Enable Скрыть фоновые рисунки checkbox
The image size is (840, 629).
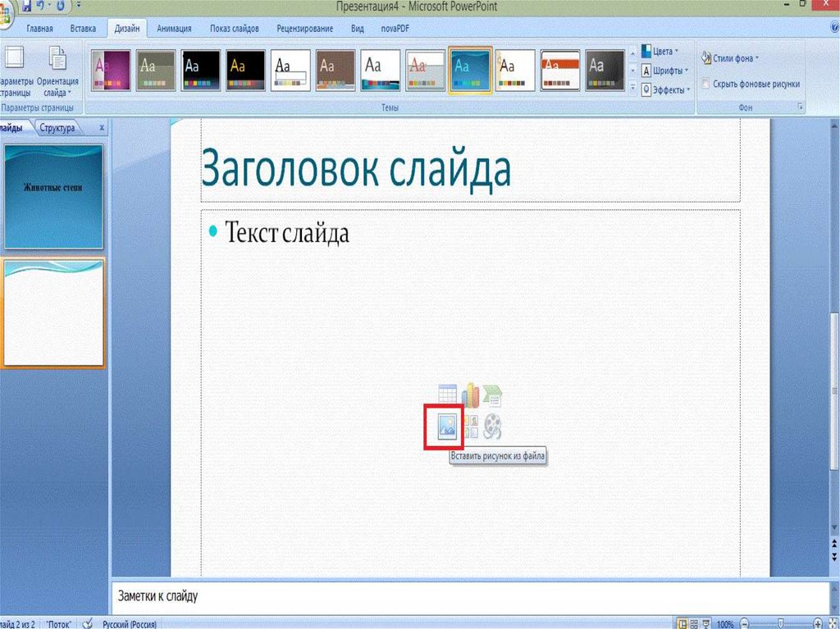(x=706, y=84)
